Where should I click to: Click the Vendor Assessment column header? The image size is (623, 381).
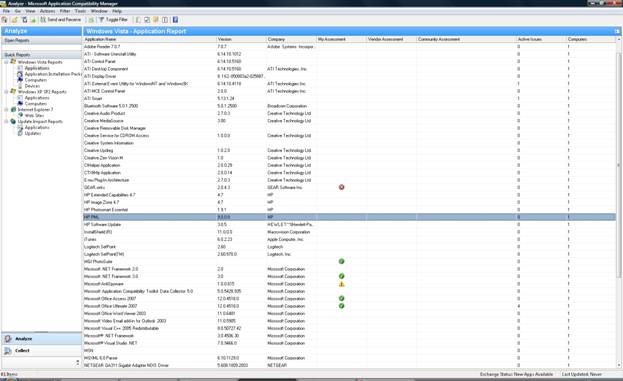[391, 39]
